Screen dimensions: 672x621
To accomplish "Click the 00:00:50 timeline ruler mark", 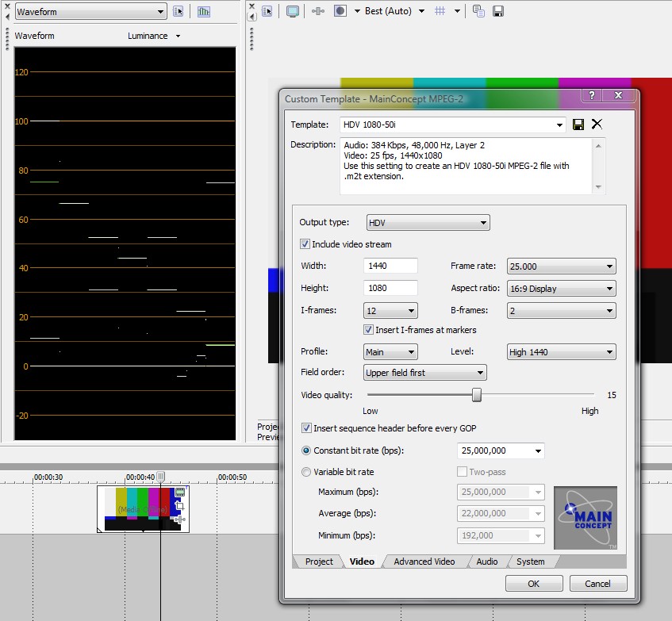I will point(232,477).
